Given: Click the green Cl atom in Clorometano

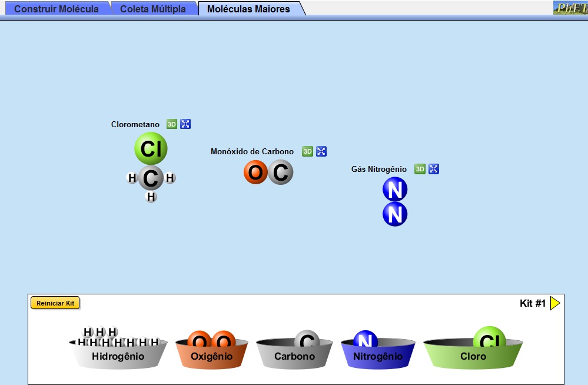Looking at the screenshot, I should click(x=151, y=148).
